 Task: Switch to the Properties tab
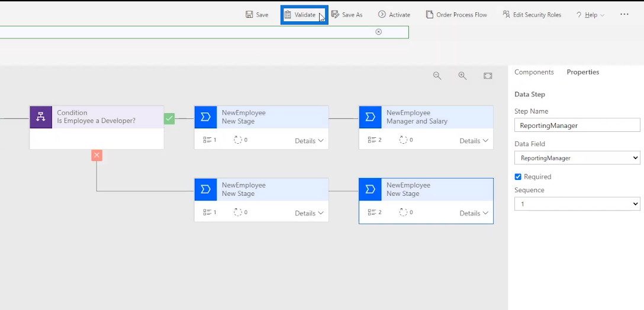point(583,72)
